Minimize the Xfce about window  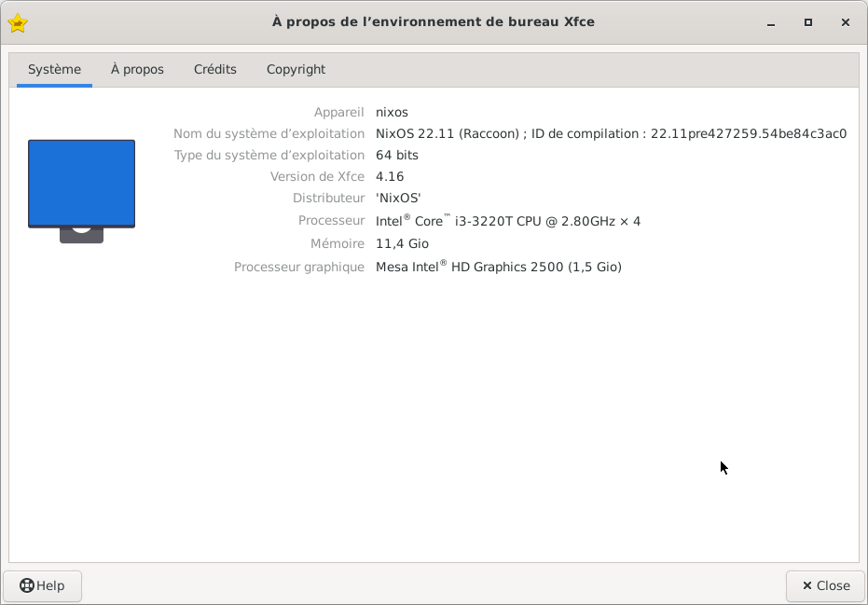coord(770,22)
